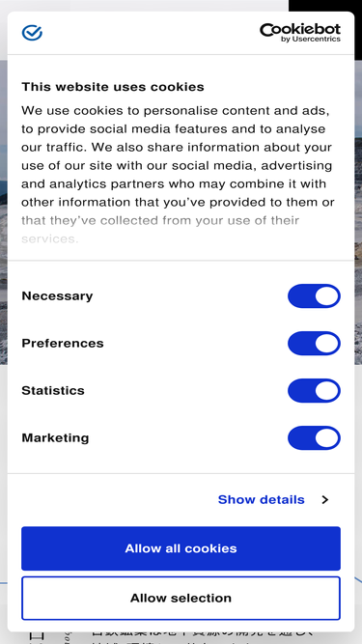Image resolution: width=362 pixels, height=644 pixels.
Task: Click the cookie description paragraph text
Action: click(179, 175)
